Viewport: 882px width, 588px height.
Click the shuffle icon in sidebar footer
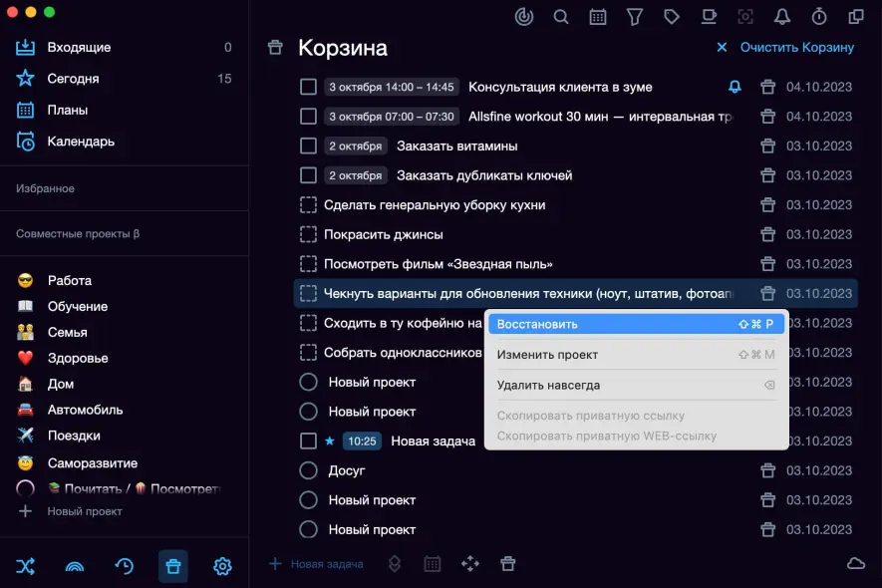coord(25,566)
